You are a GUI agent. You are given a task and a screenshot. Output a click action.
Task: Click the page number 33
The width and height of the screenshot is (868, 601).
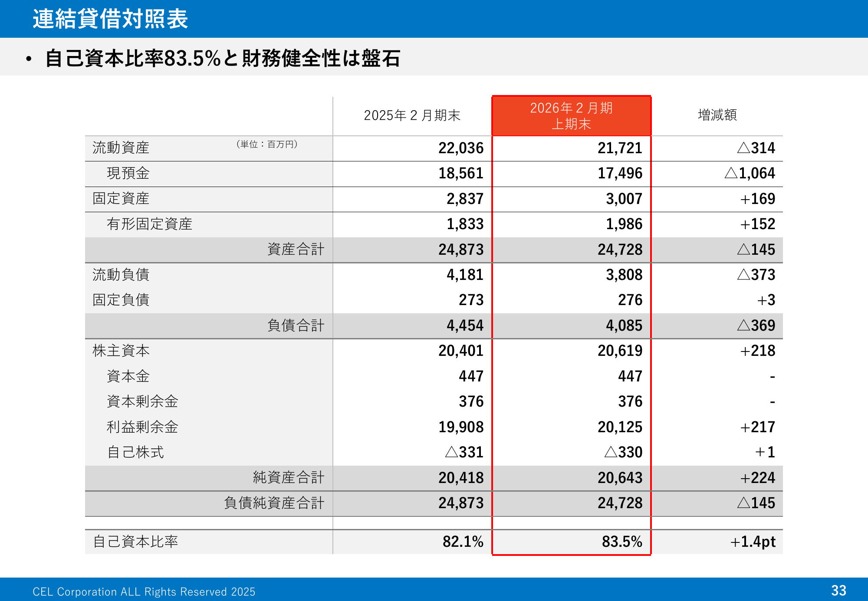[x=838, y=591]
